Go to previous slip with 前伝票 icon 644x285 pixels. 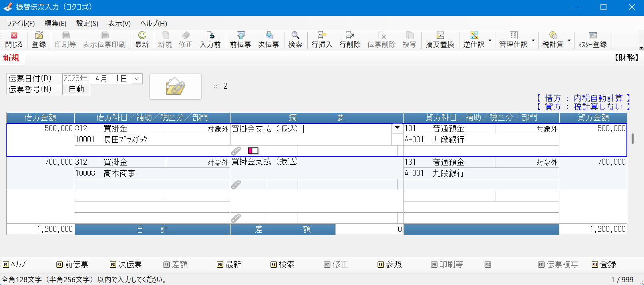coord(241,40)
